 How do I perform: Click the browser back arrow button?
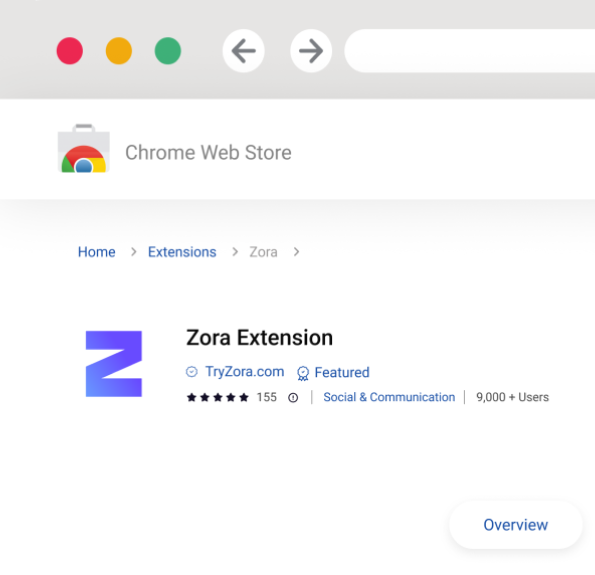point(243,51)
